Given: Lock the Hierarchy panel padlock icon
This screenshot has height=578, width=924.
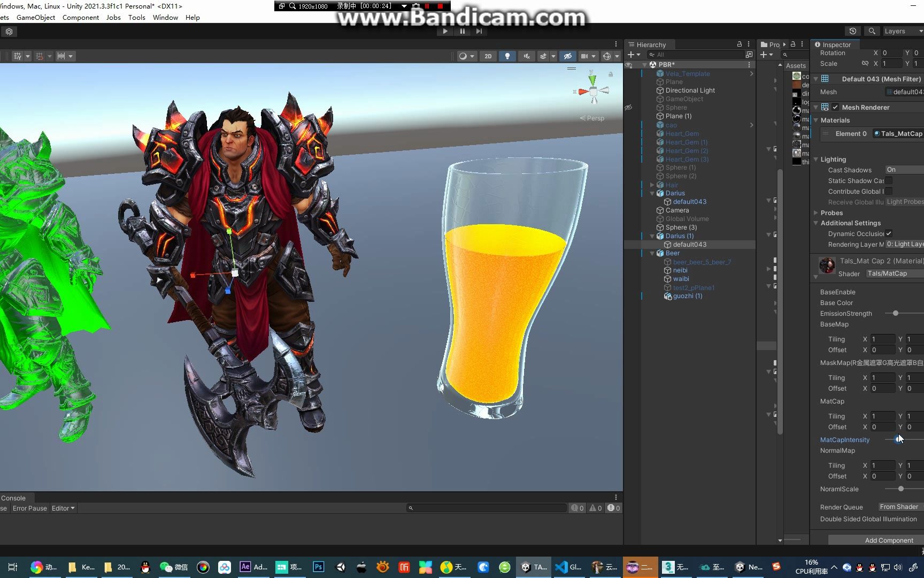Looking at the screenshot, I should 740,44.
